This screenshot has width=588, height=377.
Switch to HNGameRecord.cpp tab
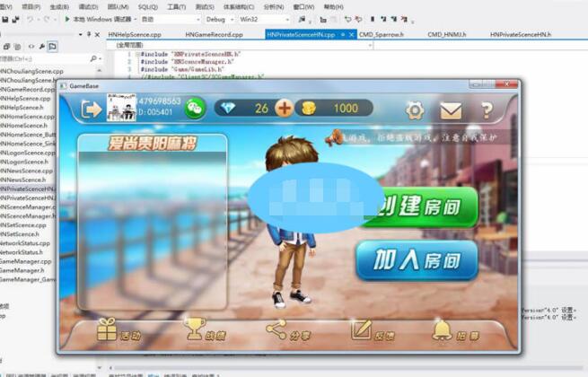click(x=215, y=34)
